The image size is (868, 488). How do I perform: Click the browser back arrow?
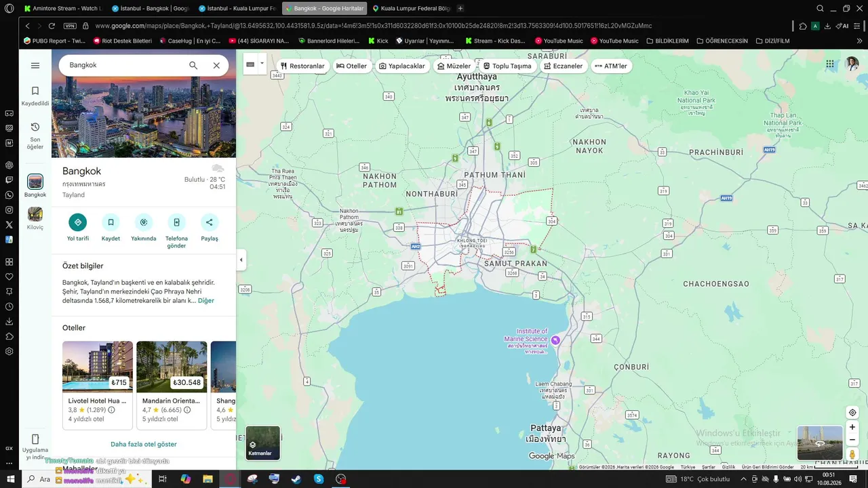click(x=28, y=26)
